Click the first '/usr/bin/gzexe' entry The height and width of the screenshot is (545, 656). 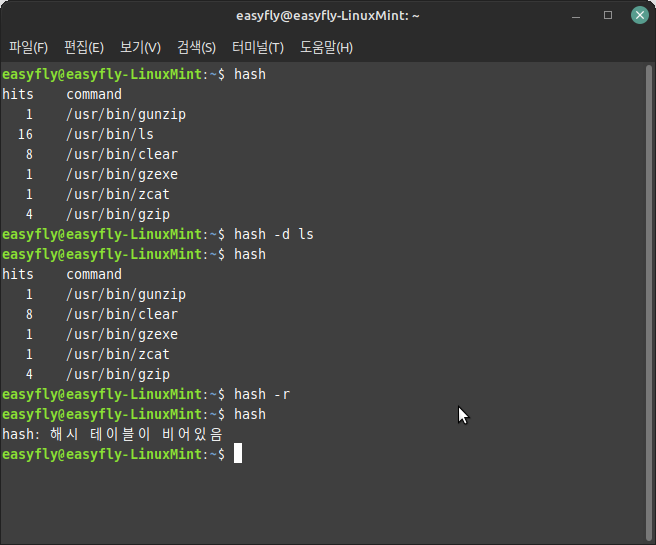122,174
